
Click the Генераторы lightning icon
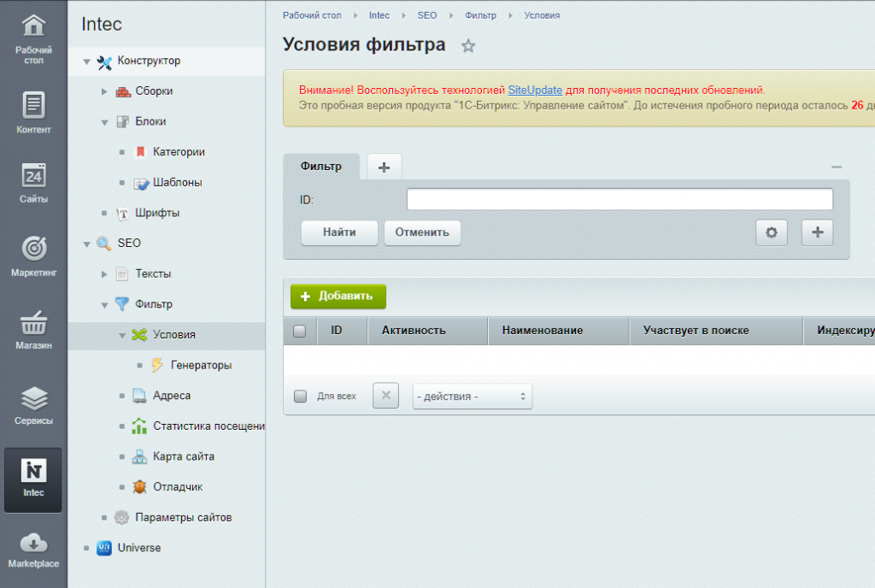click(157, 365)
